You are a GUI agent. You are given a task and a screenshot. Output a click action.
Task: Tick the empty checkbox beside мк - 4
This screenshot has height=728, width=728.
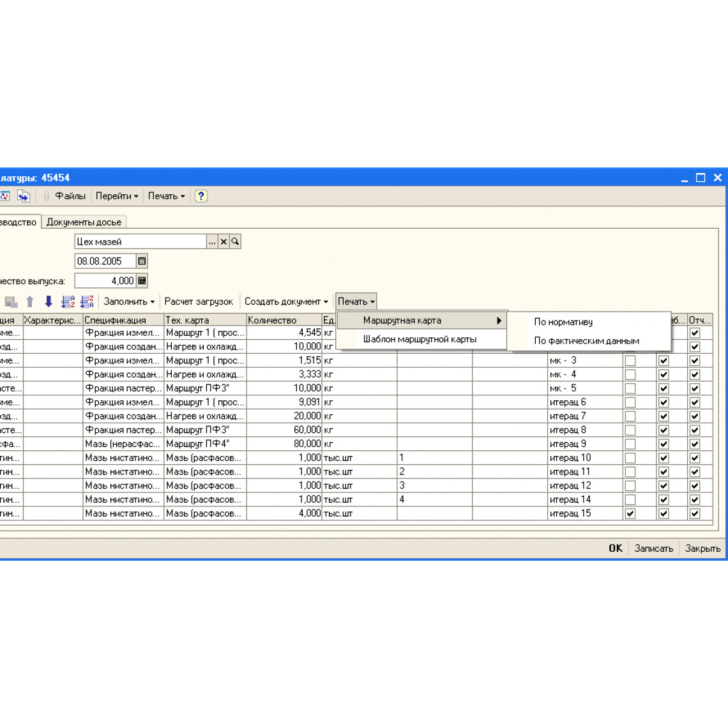pos(630,374)
